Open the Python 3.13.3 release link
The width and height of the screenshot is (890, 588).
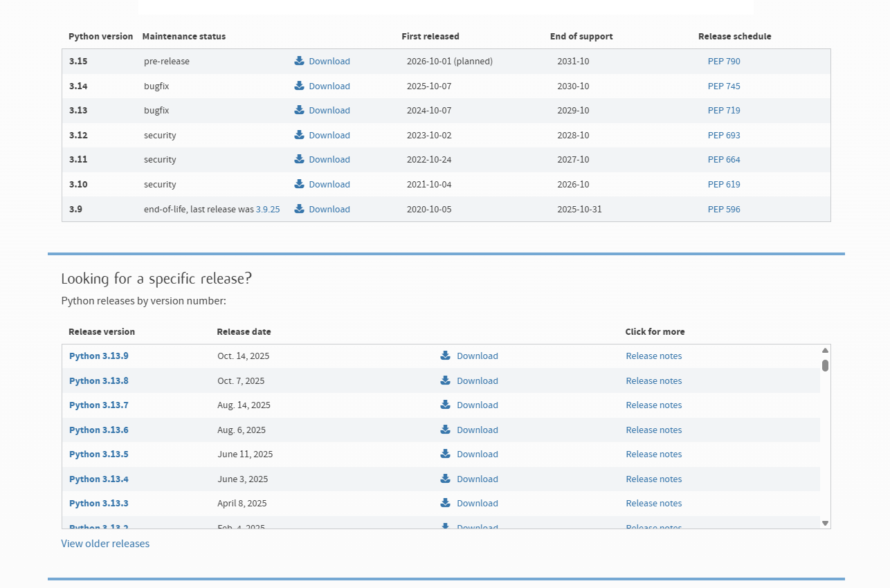coord(99,504)
